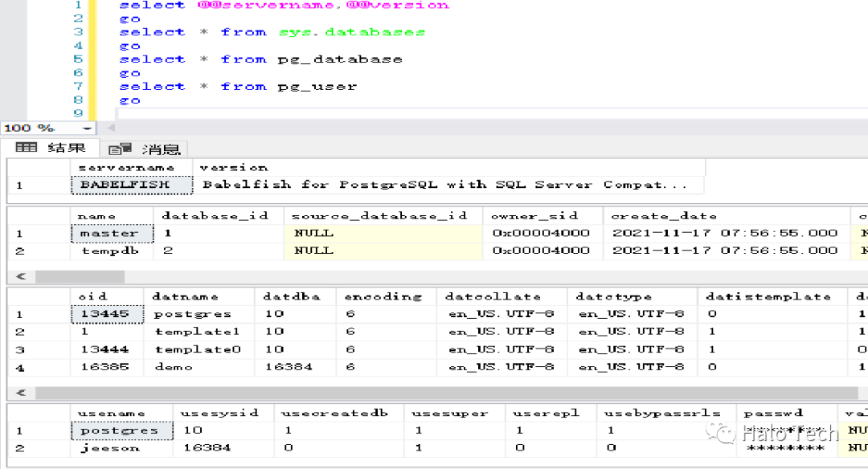Click the row 2 header in pg_user grid
Image resolution: width=868 pixels, height=469 pixels.
coord(39,448)
